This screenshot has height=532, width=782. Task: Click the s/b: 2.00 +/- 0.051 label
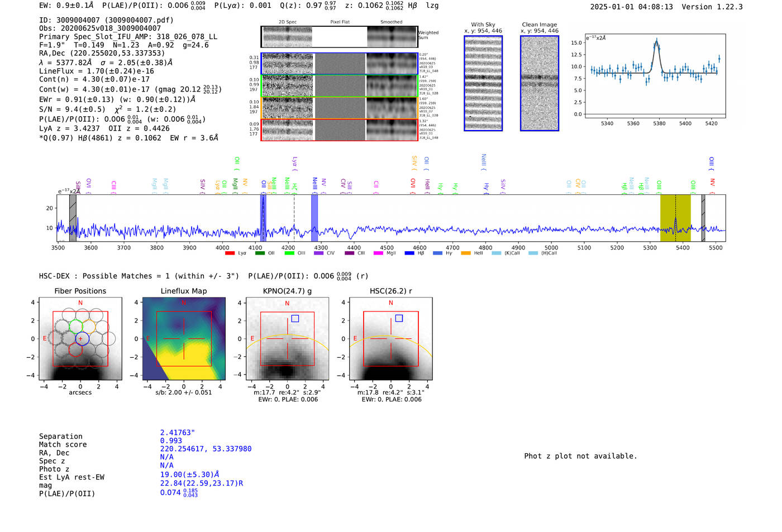(184, 392)
